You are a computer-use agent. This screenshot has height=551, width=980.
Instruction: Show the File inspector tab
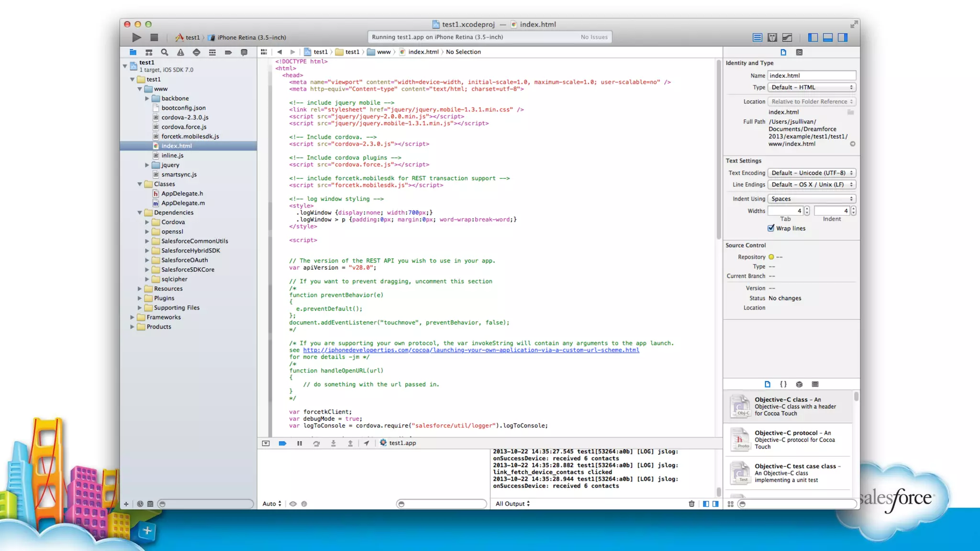click(783, 52)
